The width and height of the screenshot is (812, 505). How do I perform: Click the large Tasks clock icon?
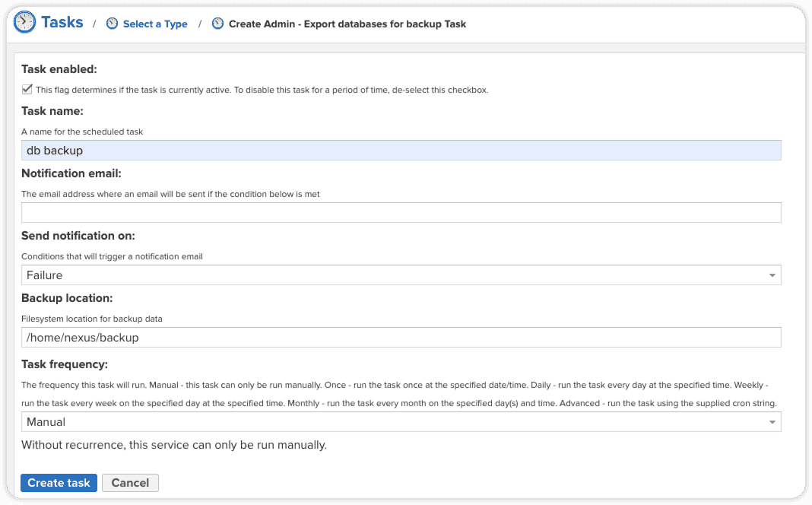point(25,22)
